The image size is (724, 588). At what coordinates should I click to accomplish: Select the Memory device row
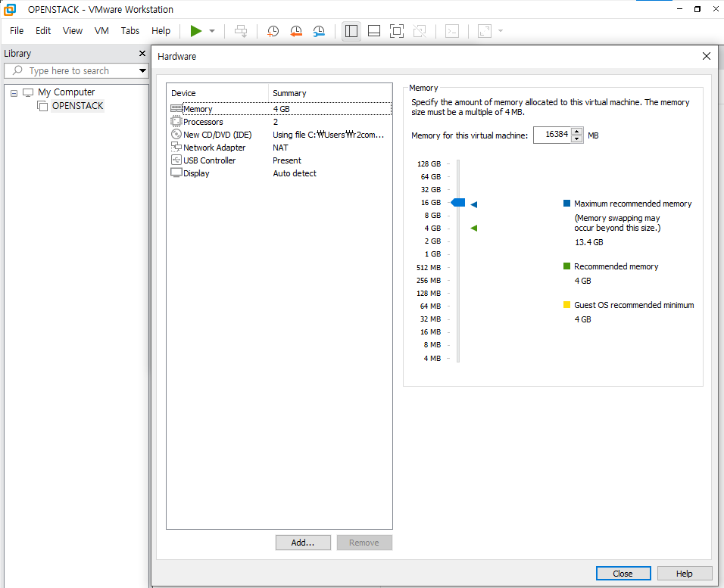click(x=281, y=109)
